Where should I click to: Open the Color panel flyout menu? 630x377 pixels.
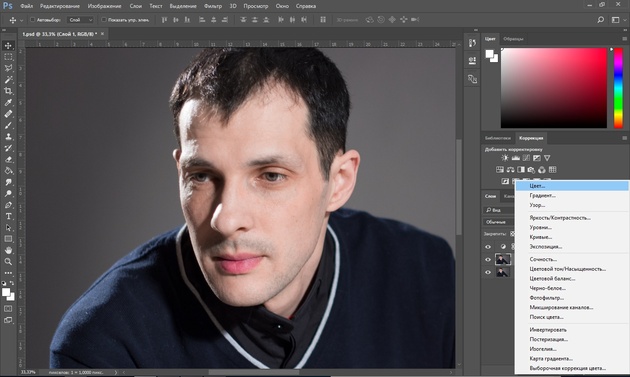coord(624,39)
